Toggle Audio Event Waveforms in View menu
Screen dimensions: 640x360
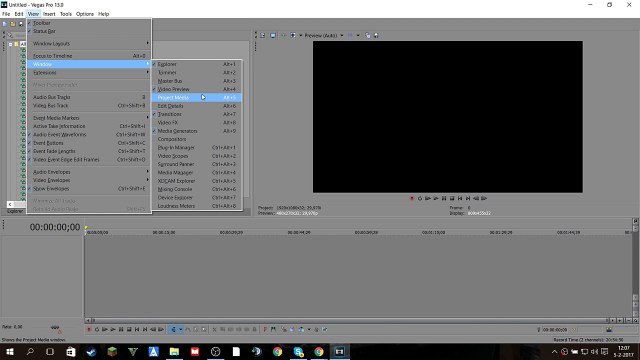(89, 134)
